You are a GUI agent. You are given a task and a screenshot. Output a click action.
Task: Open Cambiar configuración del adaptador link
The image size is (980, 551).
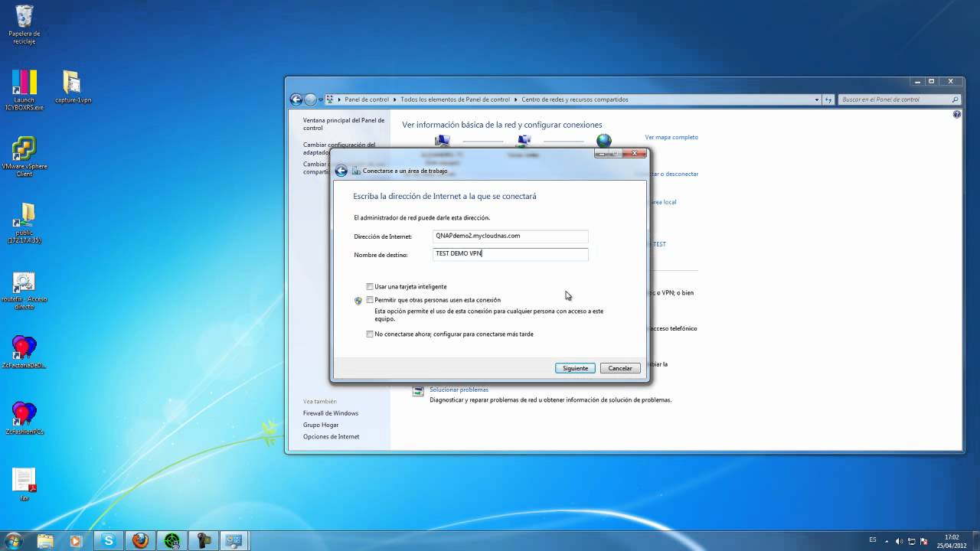339,148
